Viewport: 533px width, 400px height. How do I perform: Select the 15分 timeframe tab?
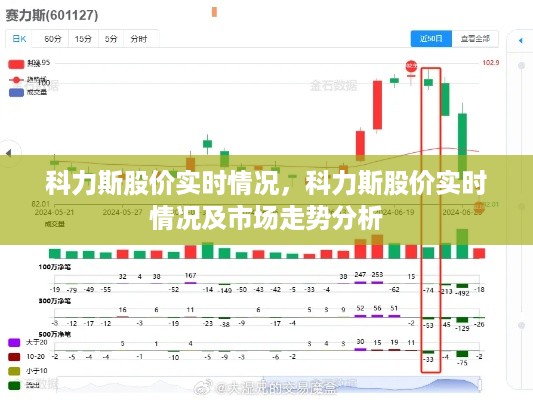point(83,39)
